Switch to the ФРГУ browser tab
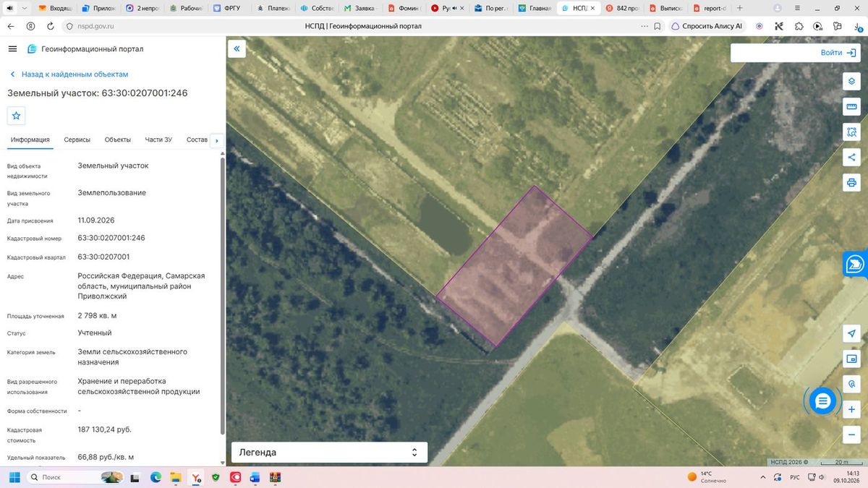Screen dimensions: 868x488 coord(229,8)
